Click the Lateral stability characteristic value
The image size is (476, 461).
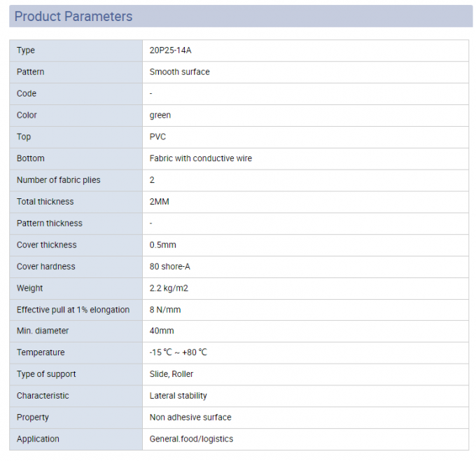tap(178, 397)
